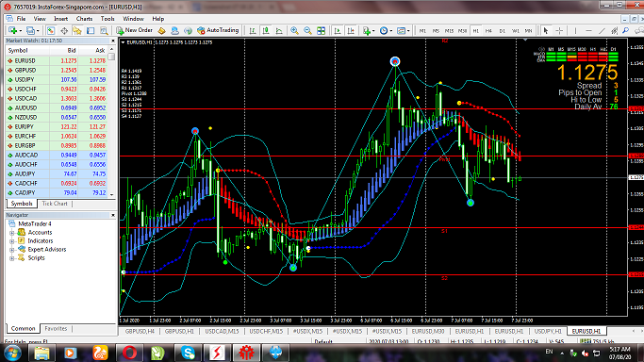Expand the Expert Advisors tree node
This screenshot has height=362, width=644.
12,250
